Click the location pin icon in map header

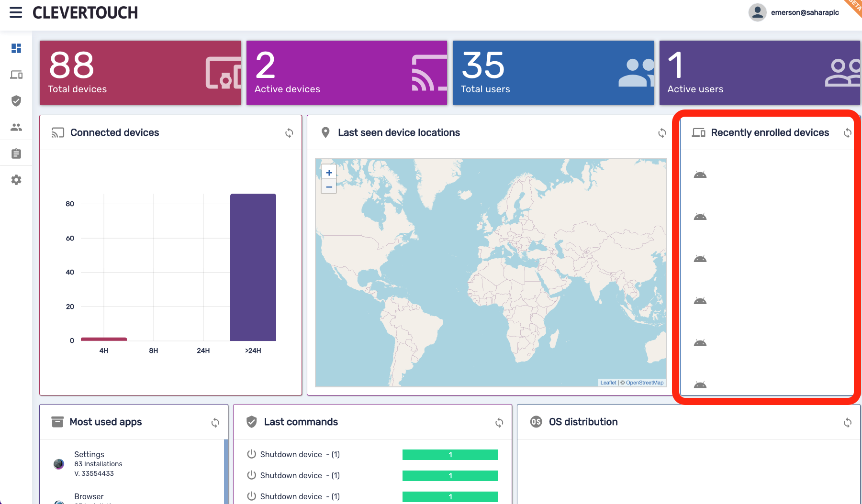point(325,132)
